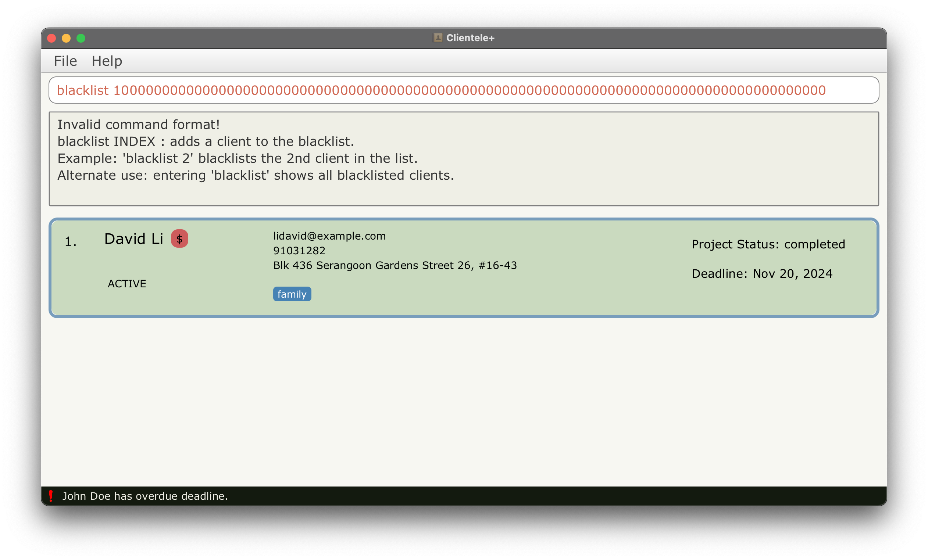The height and width of the screenshot is (560, 928).
Task: Select the David Li client name
Action: (x=134, y=239)
